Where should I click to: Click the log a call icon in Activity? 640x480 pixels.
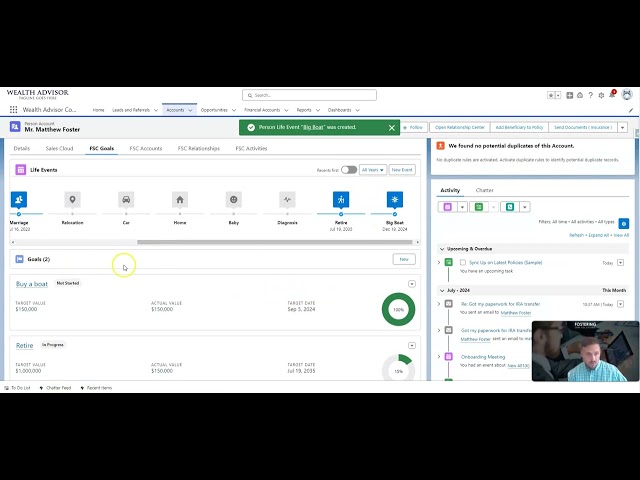510,207
